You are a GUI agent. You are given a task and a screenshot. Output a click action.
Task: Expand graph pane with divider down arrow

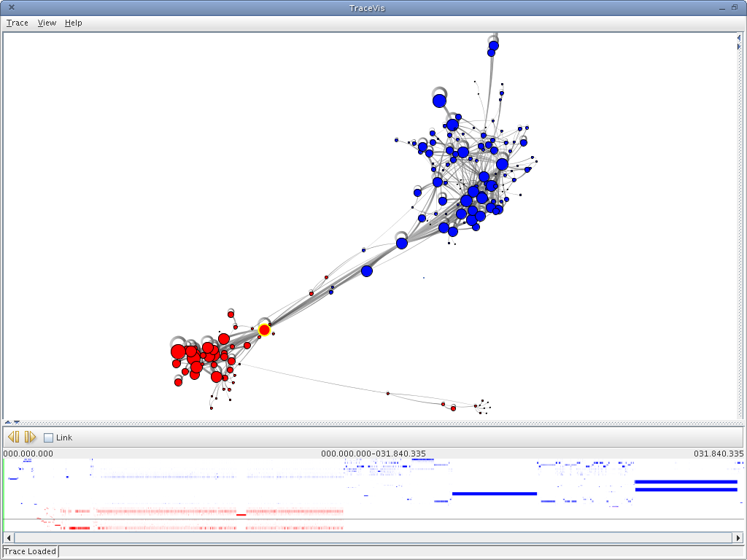point(17,422)
